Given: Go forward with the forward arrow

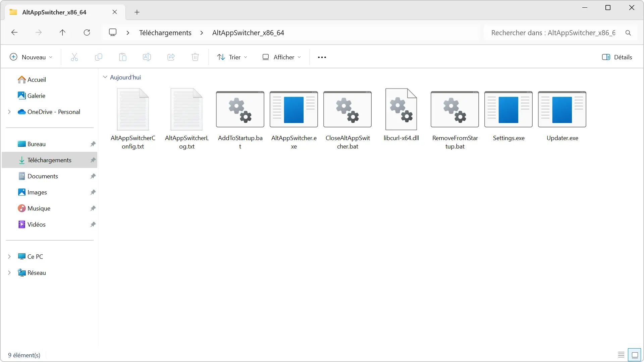Looking at the screenshot, I should pyautogui.click(x=39, y=33).
